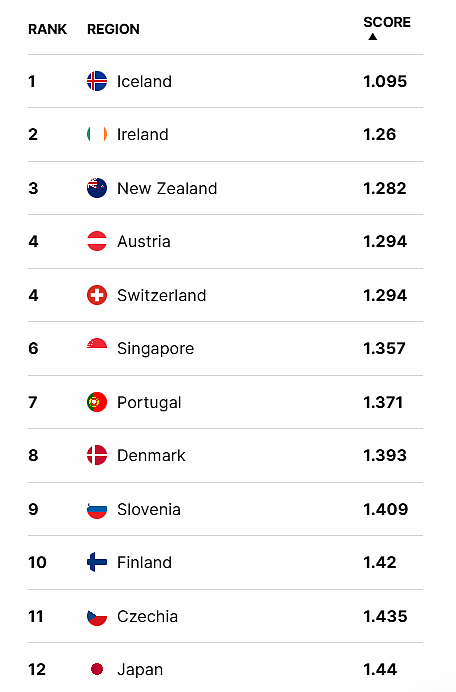Image resolution: width=456 pixels, height=692 pixels.
Task: Open the Japan region name
Action: pyautogui.click(x=140, y=669)
